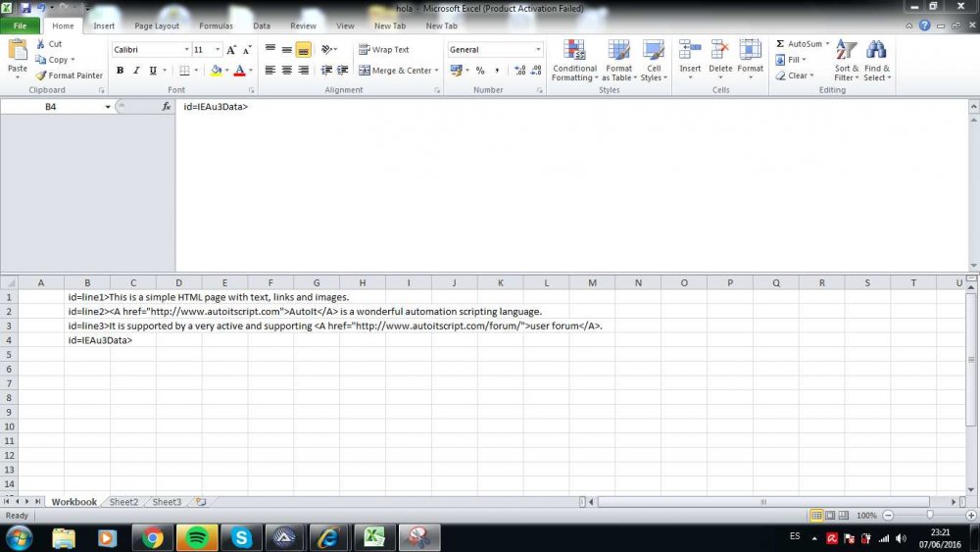This screenshot has height=552, width=980.
Task: Toggle Underline formatting
Action: [153, 70]
